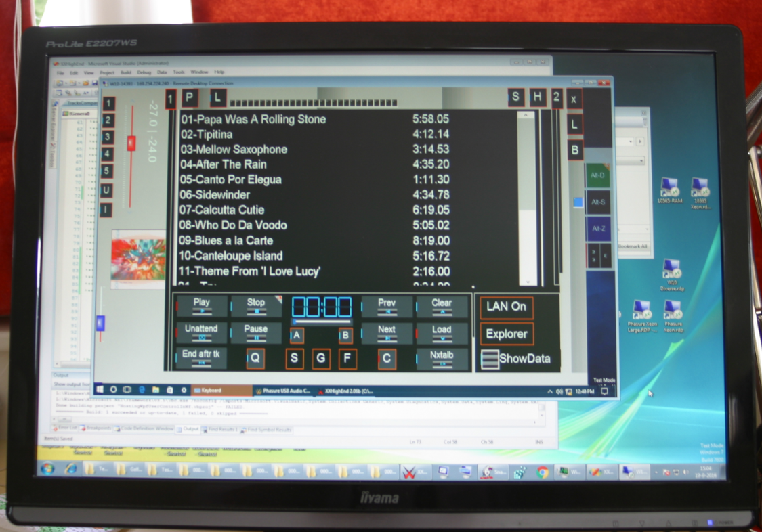Click the Q button in the bottom control row
The image size is (762, 532).
[255, 359]
